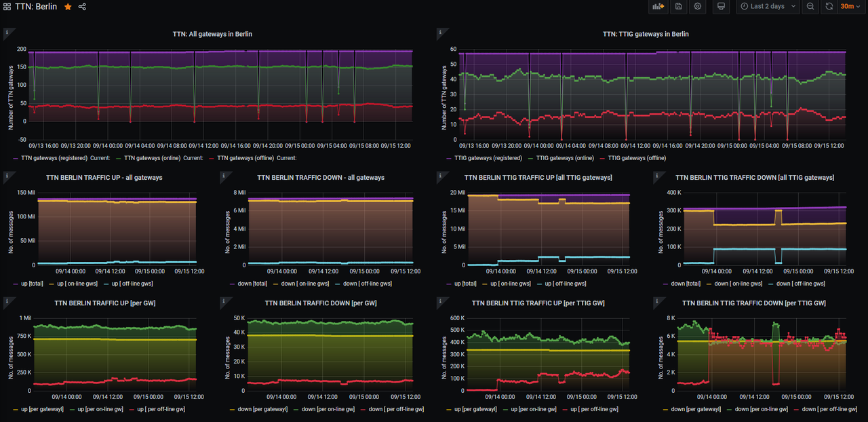Open TTIG TRAFFIC UP [per TTIG GW] title menu
Viewport: 868px width, 422px height.
coord(538,303)
